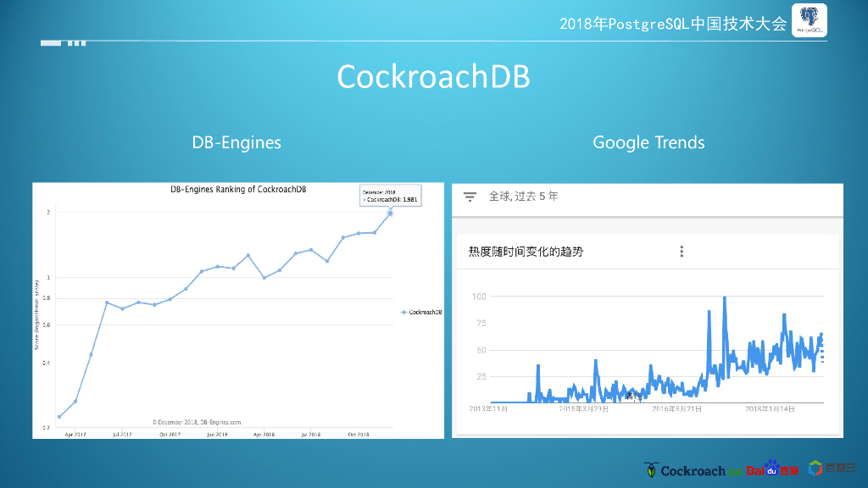Viewport: 868px width, 488px height.
Task: Click the Jan 2018 axis label
Action: [x=217, y=435]
